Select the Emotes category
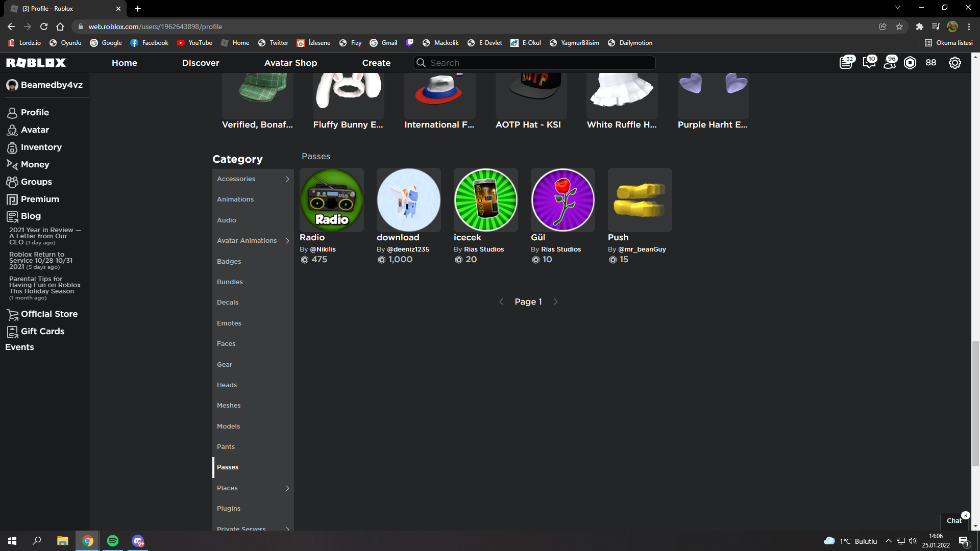This screenshot has height=551, width=980. pyautogui.click(x=253, y=323)
